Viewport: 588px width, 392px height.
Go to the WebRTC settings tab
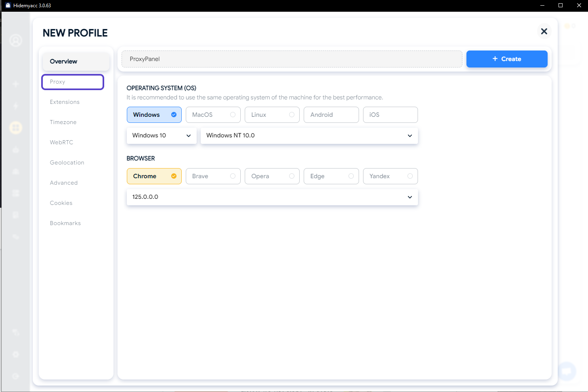[61, 143]
